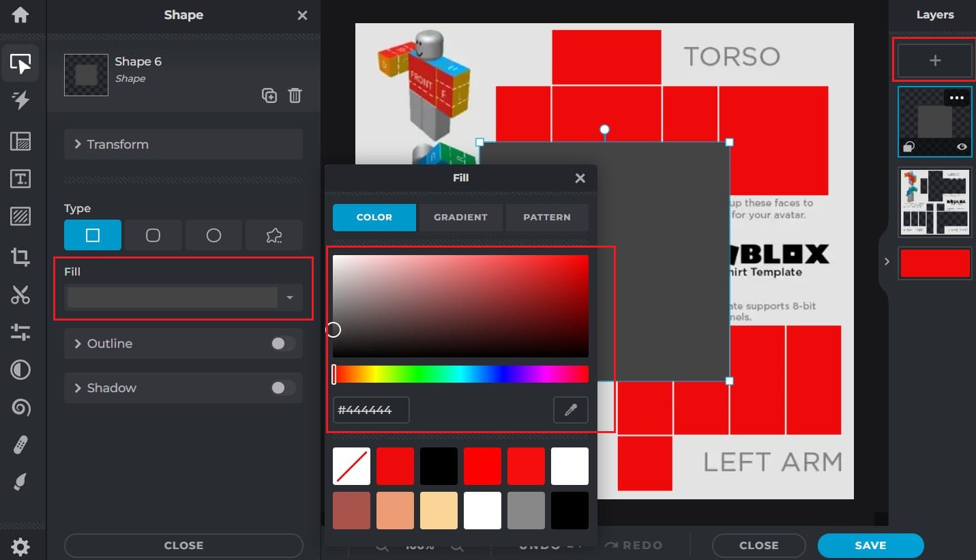The image size is (976, 560).
Task: Open the Layout and template tool
Action: point(20,141)
